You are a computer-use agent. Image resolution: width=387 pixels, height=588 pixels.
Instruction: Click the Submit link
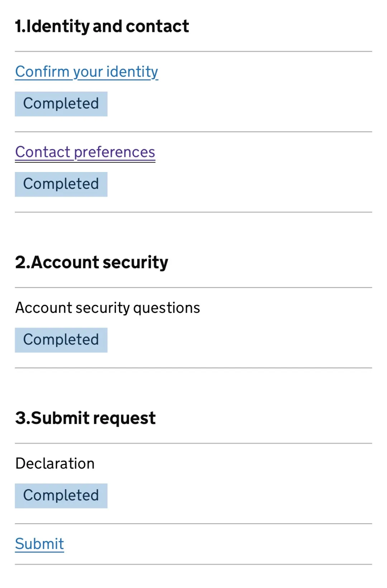click(x=39, y=544)
